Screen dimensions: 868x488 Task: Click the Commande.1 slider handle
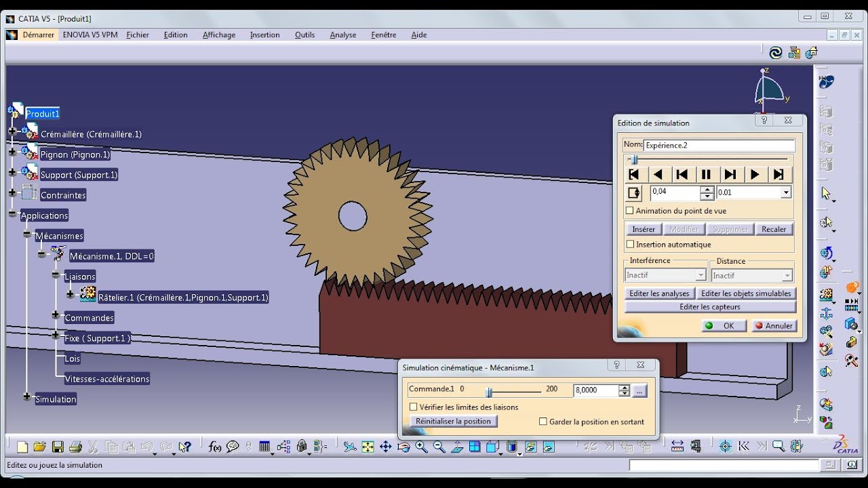point(489,392)
